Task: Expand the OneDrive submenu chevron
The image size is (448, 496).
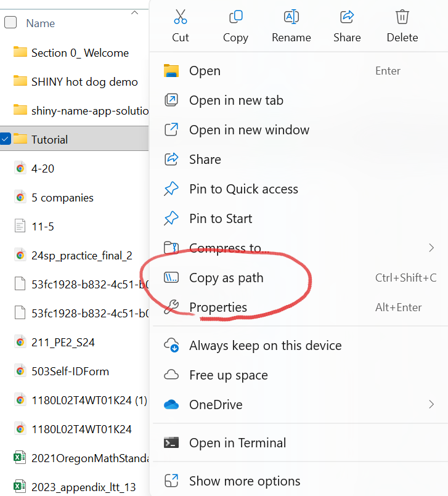Action: [x=431, y=405]
